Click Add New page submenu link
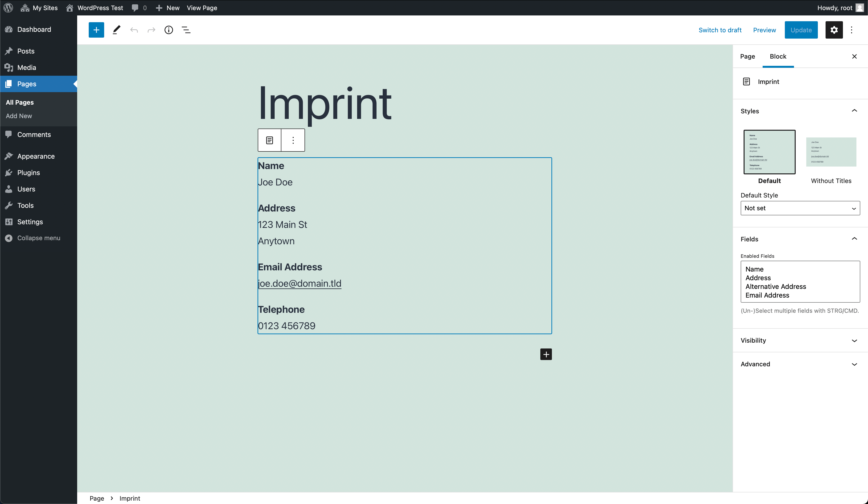This screenshot has width=868, height=504. pyautogui.click(x=19, y=116)
